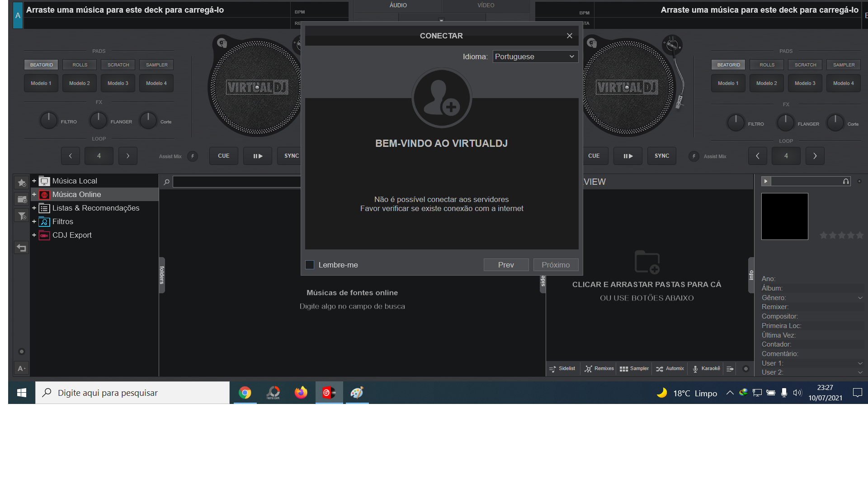Viewport: 868px width, 488px height.
Task: Click the add filter folder icon
Action: (22, 216)
